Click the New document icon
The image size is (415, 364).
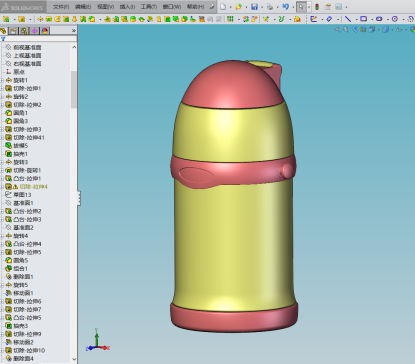[223, 7]
